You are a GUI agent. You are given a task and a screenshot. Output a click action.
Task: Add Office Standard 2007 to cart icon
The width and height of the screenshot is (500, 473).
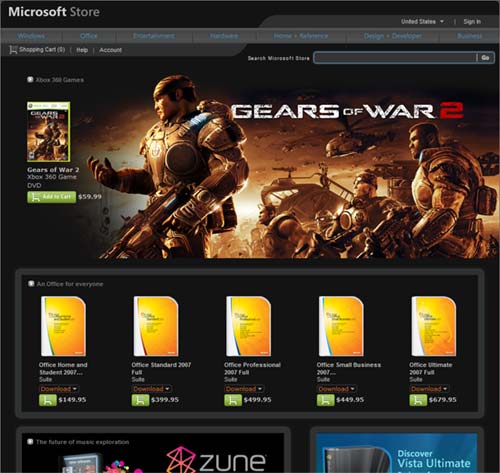[x=140, y=400]
